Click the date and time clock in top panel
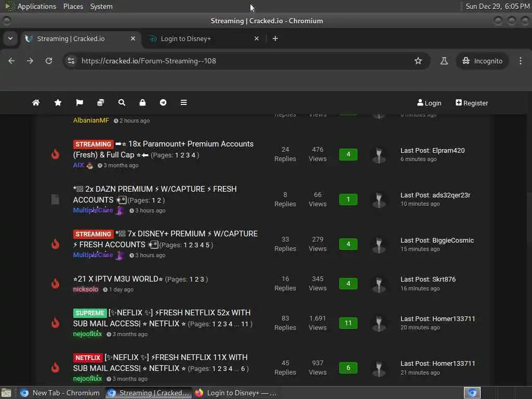Screen dimensions: 532x399 click(497, 6)
